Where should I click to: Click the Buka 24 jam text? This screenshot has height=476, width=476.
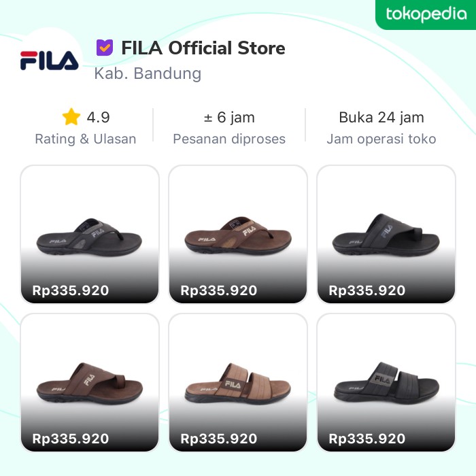click(381, 117)
